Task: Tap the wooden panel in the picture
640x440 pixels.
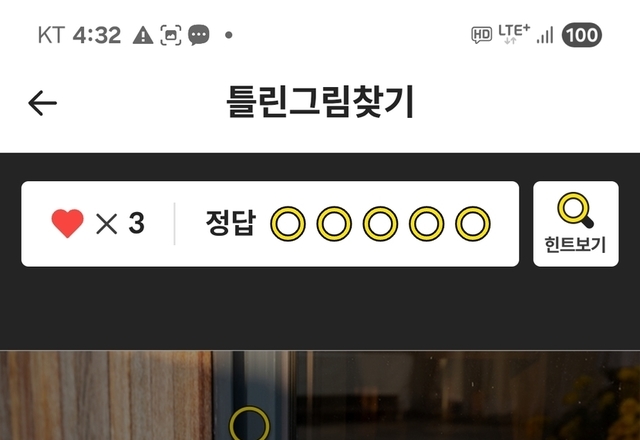Action: click(x=106, y=395)
